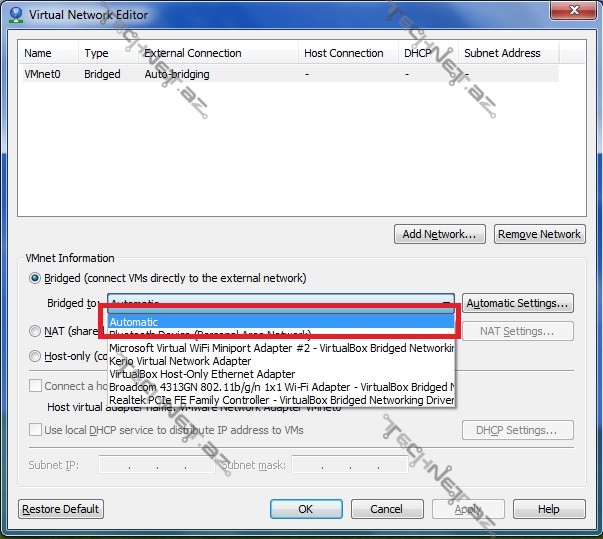Click Restore Default button

pos(61,509)
